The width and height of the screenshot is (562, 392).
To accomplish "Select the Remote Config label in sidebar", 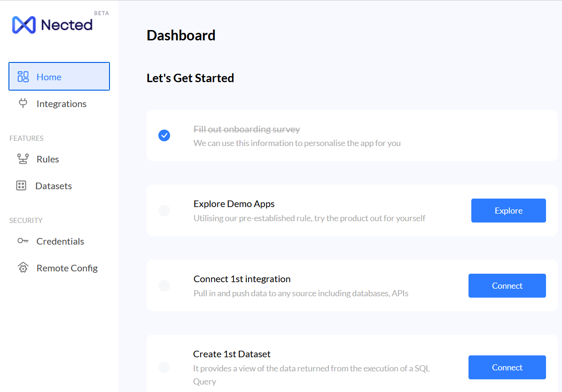I will (67, 268).
